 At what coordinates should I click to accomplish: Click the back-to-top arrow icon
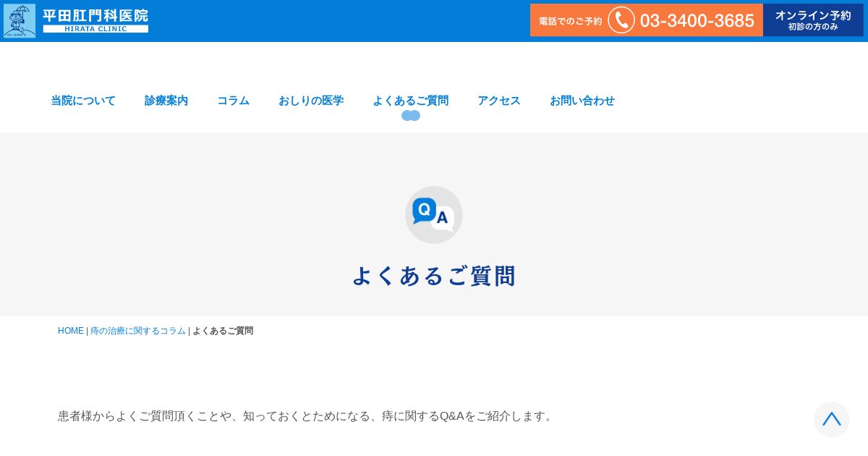coord(832,420)
